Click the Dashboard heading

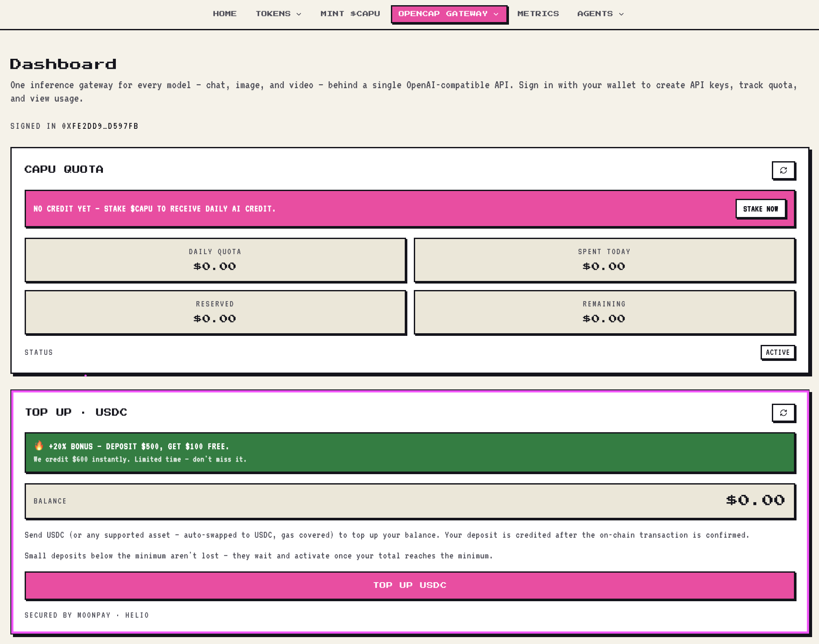(x=63, y=64)
